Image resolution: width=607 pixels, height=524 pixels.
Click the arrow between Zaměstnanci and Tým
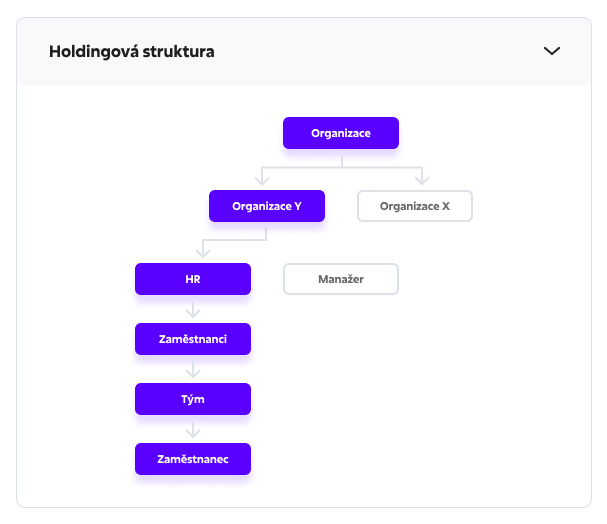pyautogui.click(x=193, y=369)
